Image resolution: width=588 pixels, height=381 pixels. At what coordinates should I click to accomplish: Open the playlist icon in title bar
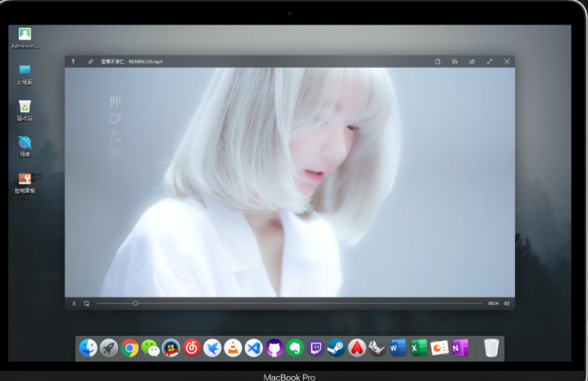(455, 61)
